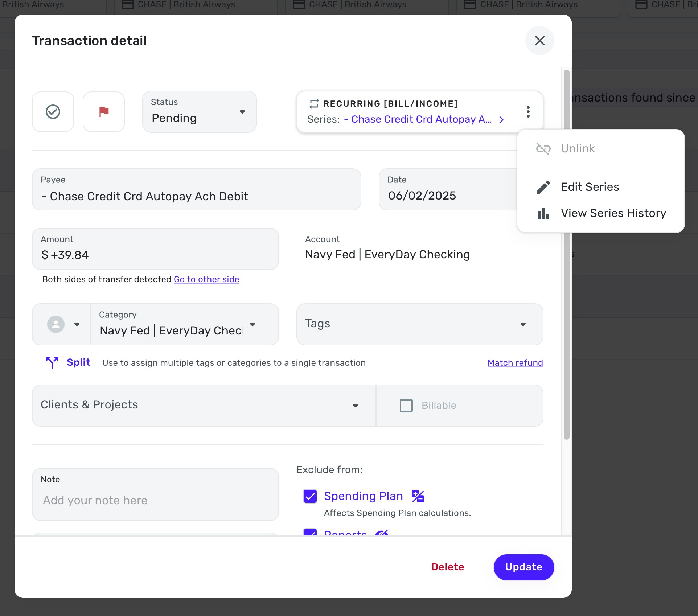Expand the Clients & Projects dropdown
The width and height of the screenshot is (698, 616).
pyautogui.click(x=204, y=406)
